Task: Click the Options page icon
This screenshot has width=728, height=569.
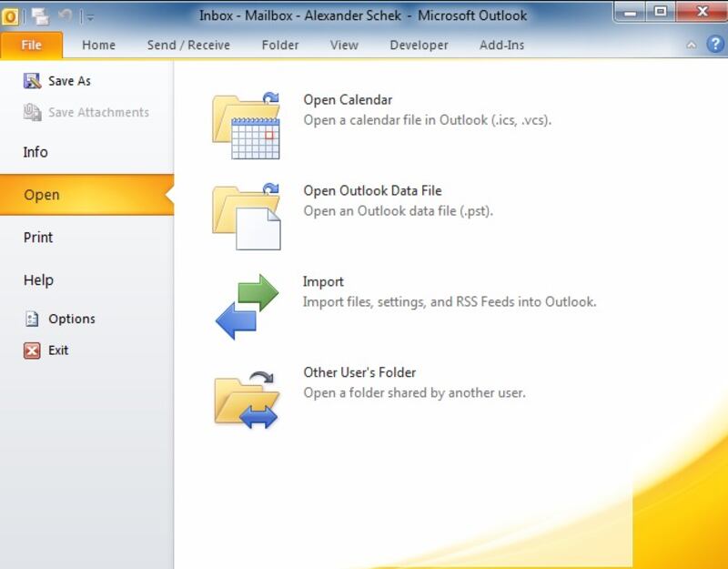Action: pos(33,319)
